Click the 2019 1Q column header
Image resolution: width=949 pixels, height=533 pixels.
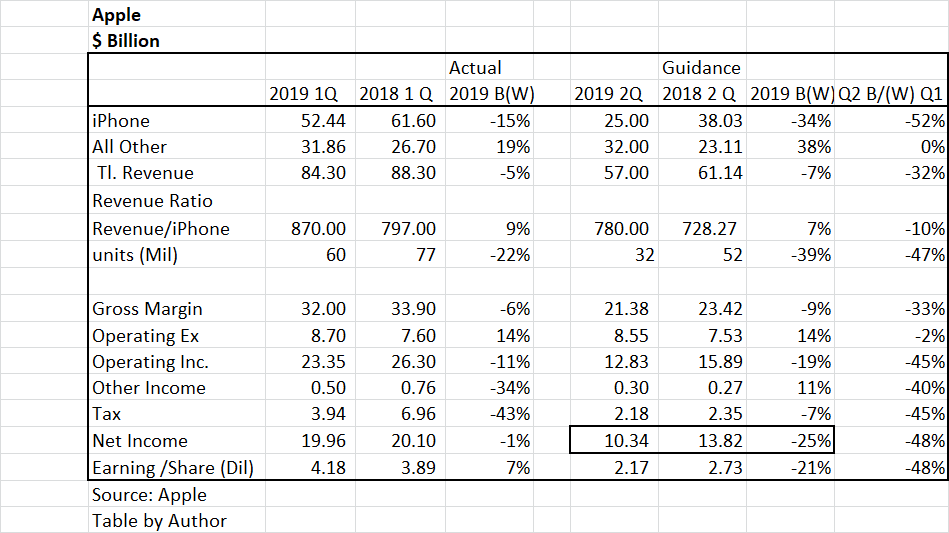310,93
